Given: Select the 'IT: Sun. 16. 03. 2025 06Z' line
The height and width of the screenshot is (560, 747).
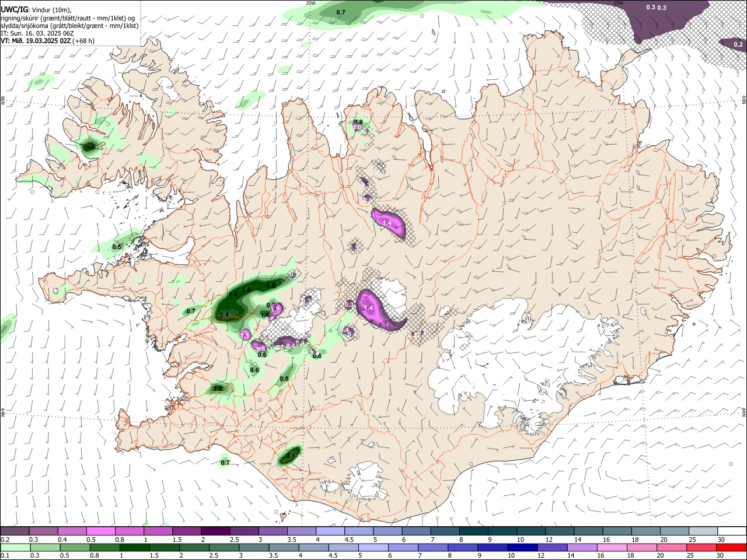Looking at the screenshot, I should point(37,33).
